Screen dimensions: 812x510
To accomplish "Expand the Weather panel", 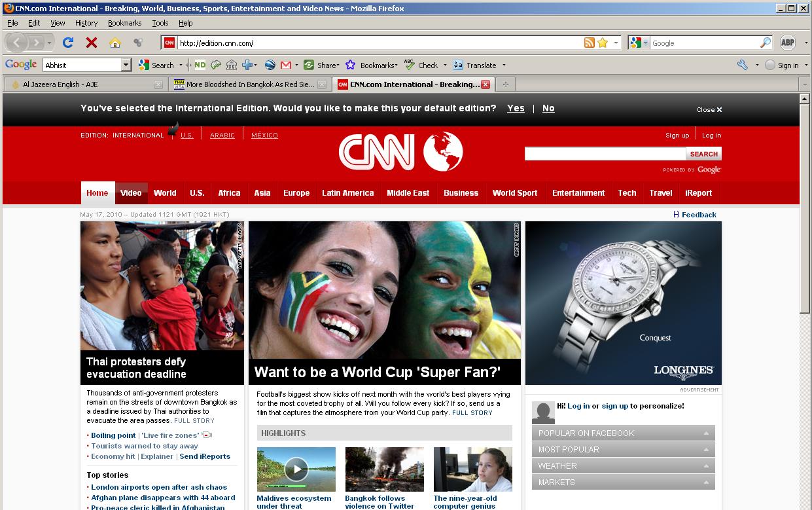I will 623,465.
